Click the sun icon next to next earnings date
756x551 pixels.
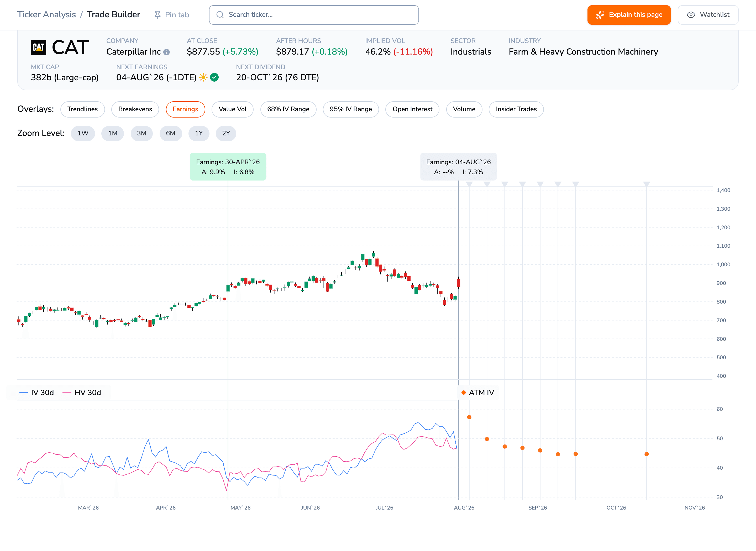pyautogui.click(x=203, y=77)
